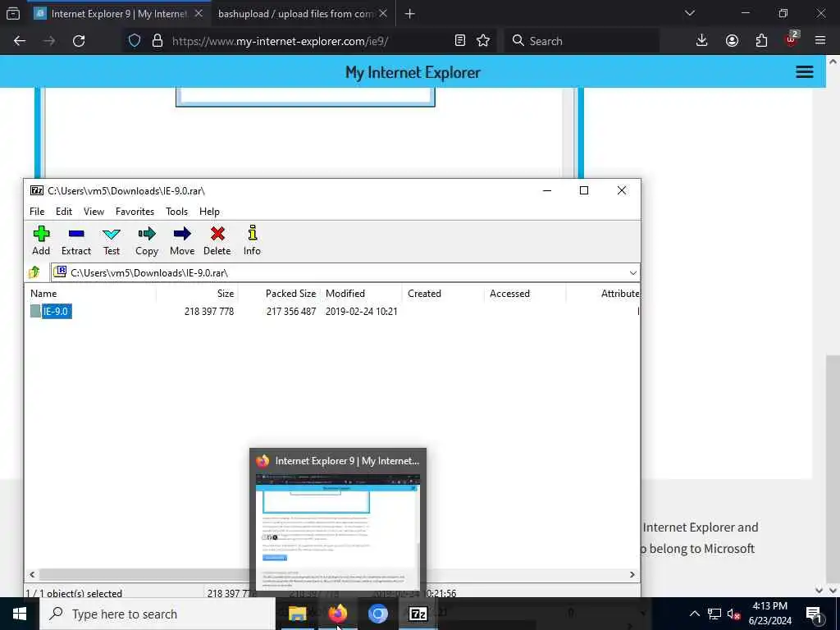Click the horizontal scrollbar left arrow in 7-Zip
The width and height of the screenshot is (840, 630).
[x=32, y=574]
